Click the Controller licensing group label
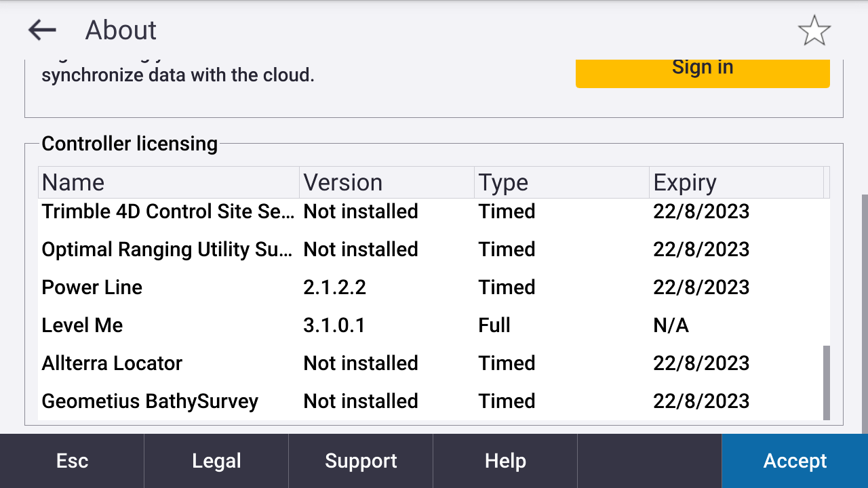 point(130,144)
